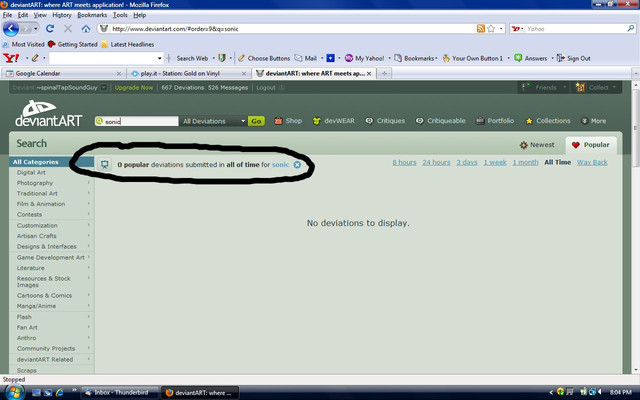Open the Shop link with basket icon
The image size is (640, 400).
288,121
